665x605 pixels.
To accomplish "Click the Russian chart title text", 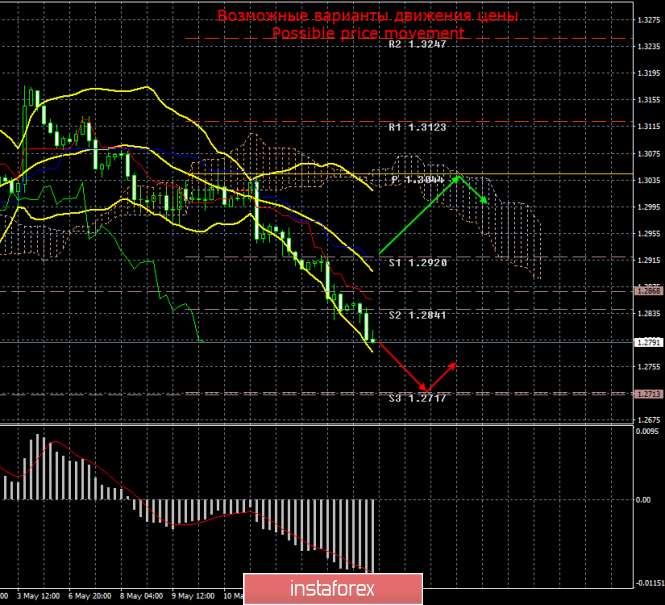I will pyautogui.click(x=368, y=16).
